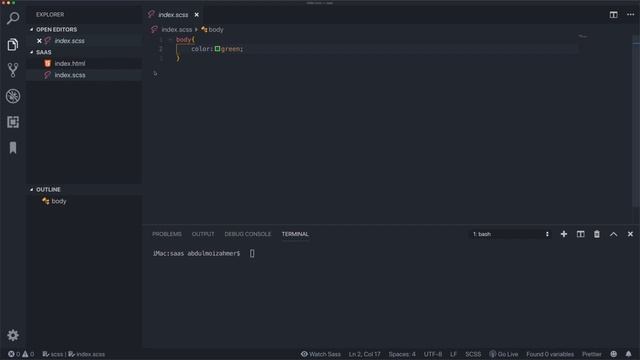Start Go Live server from status bar
640x360 pixels.
pos(504,354)
